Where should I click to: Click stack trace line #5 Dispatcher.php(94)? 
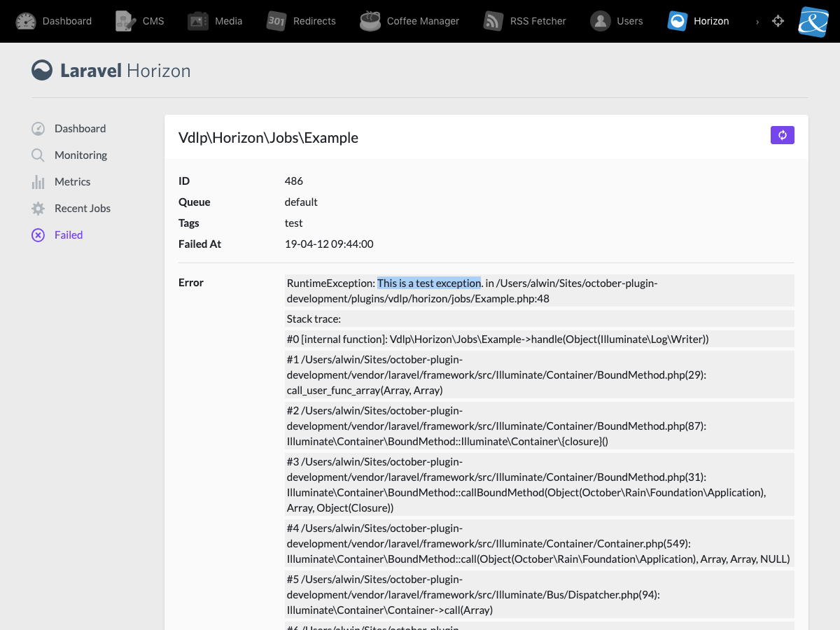tap(539, 594)
